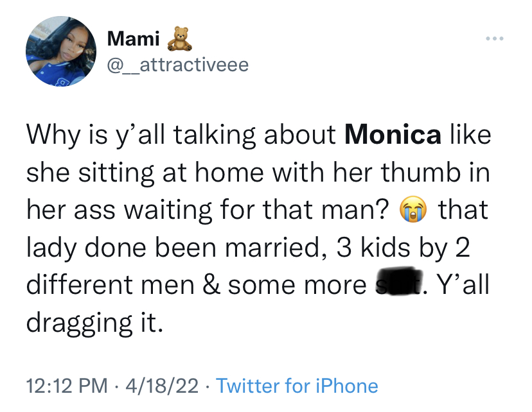This screenshot has width=532, height=412.
Task: Click the first line of the tweet text
Action: 257,135
